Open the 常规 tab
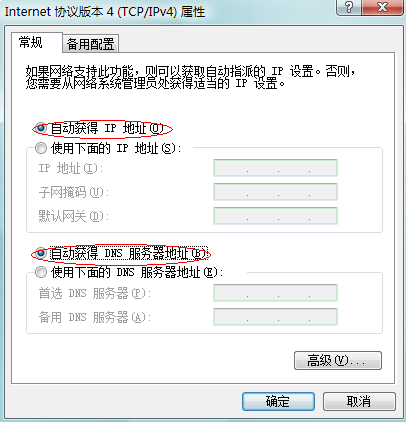The width and height of the screenshot is (406, 422). click(37, 43)
